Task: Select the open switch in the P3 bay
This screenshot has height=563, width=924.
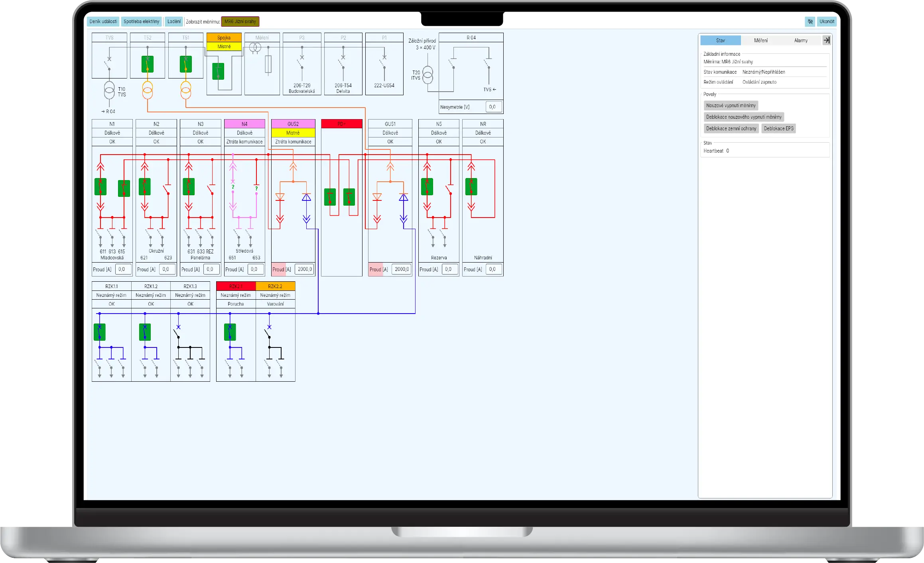Action: pyautogui.click(x=301, y=63)
